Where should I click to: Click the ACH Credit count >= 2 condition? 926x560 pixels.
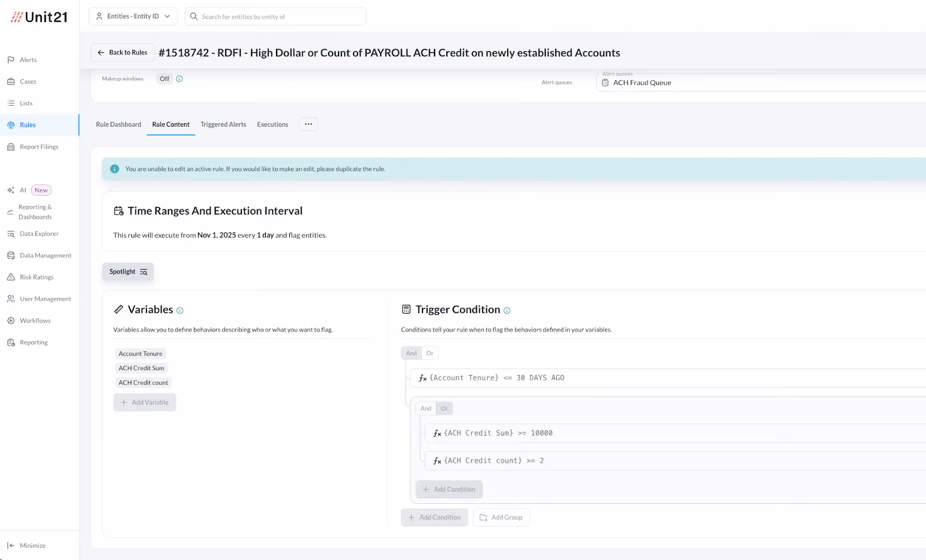click(675, 461)
